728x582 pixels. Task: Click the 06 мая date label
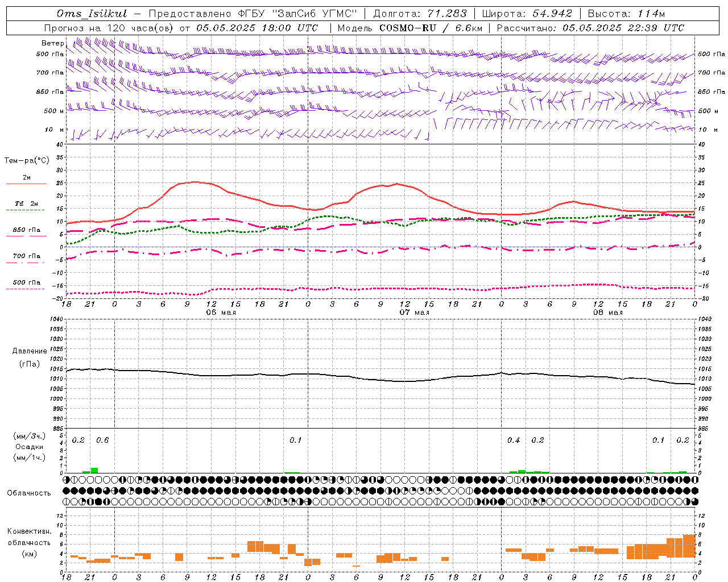tap(221, 313)
